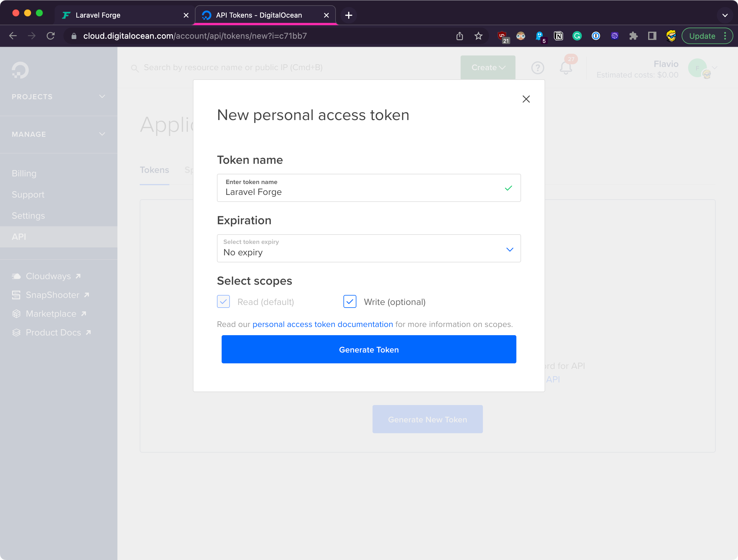Select the API Tokens DigitalOcean tab
Image resolution: width=738 pixels, height=560 pixels.
click(x=259, y=15)
